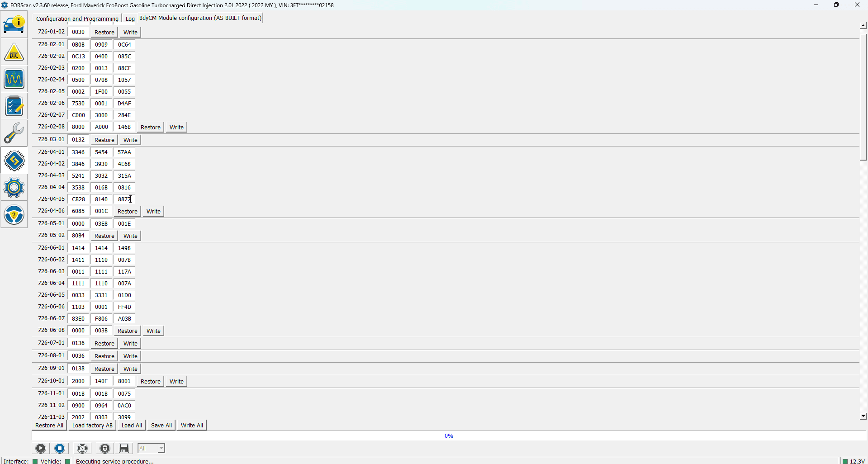
Task: Click the 0136 field in row 726-07-01
Action: click(x=78, y=343)
